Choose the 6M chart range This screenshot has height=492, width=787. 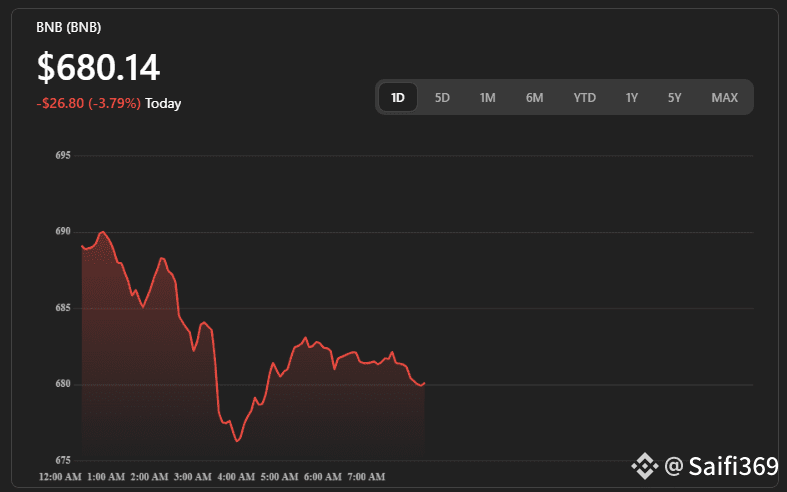(x=535, y=97)
